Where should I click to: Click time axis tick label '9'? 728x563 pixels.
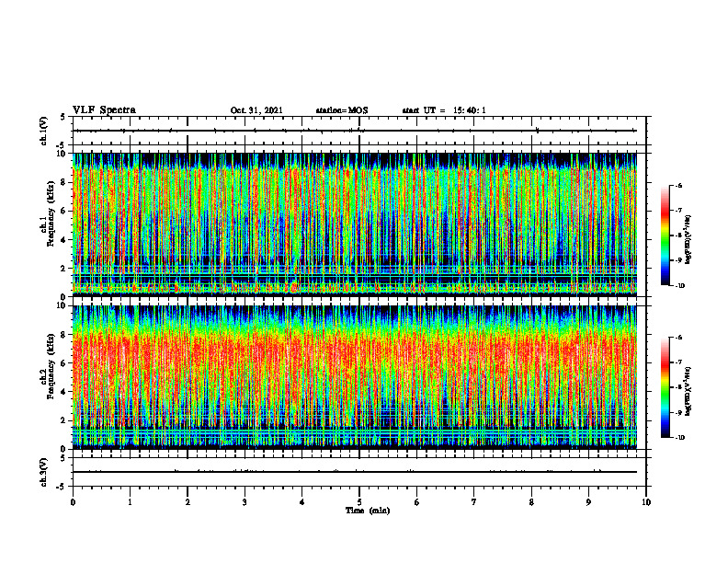pyautogui.click(x=588, y=502)
